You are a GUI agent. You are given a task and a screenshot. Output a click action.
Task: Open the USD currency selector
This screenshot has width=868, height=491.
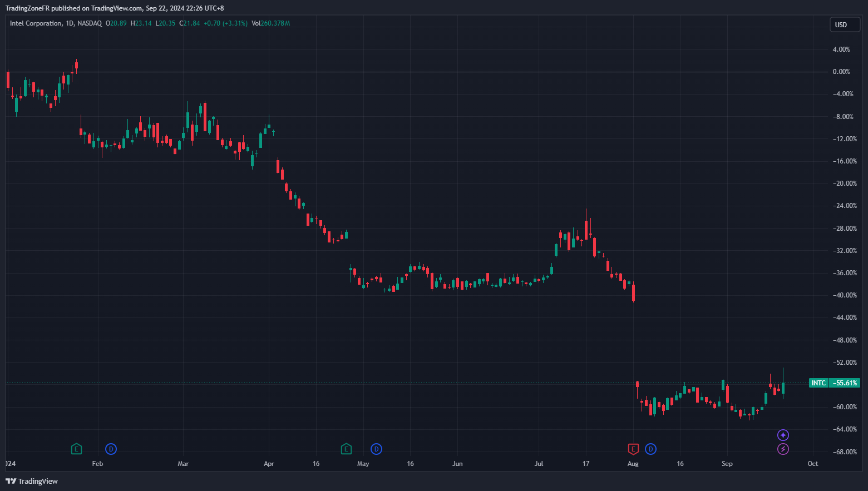pos(845,24)
